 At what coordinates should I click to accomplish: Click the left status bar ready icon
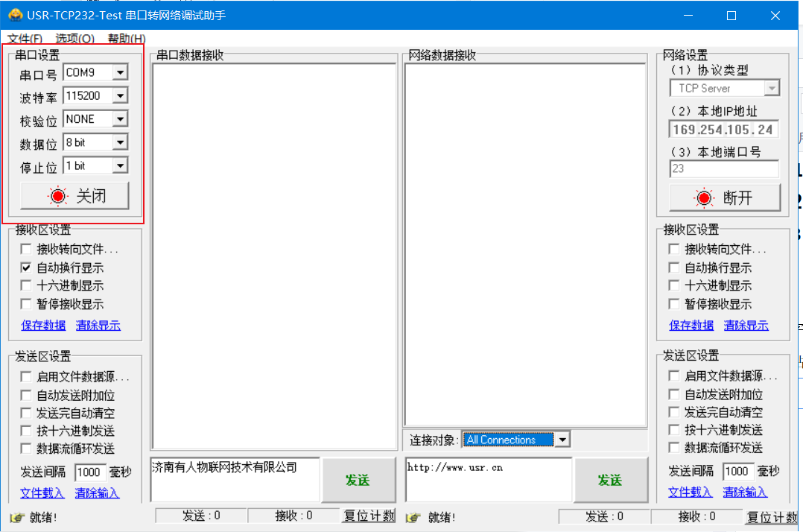click(x=16, y=517)
